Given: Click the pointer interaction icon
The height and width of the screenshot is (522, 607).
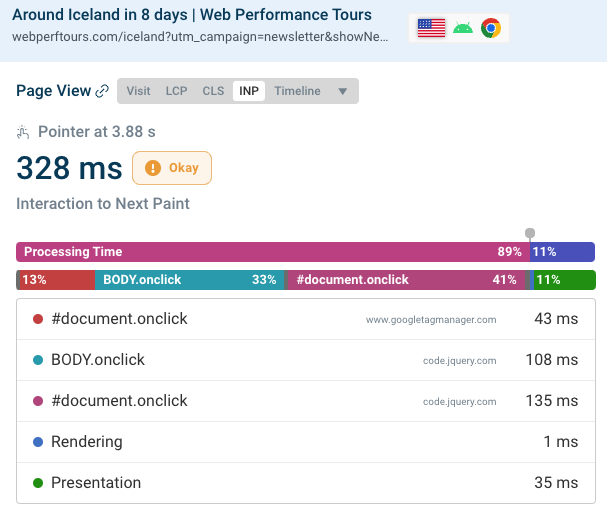Looking at the screenshot, I should 23,132.
